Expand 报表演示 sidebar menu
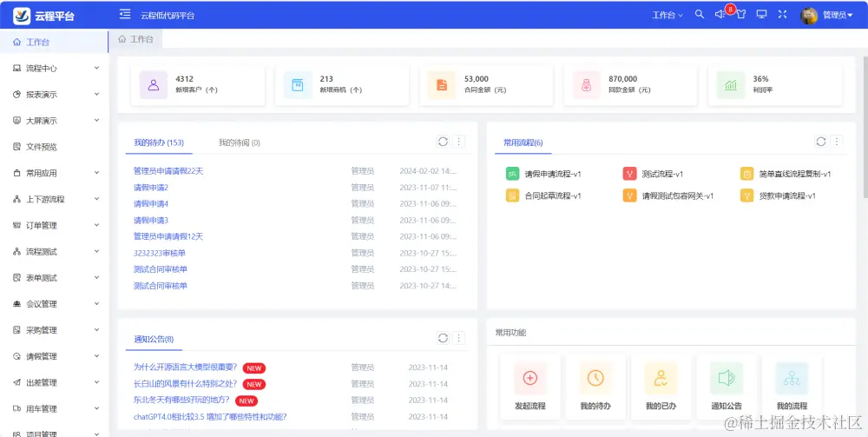Screen dimensions: 868x437 click(54, 95)
